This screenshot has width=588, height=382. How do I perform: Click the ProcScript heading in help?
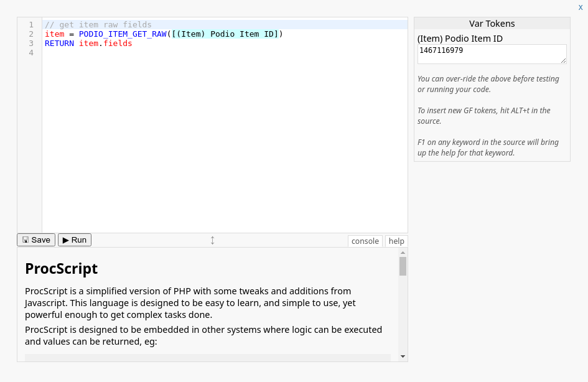pos(61,269)
